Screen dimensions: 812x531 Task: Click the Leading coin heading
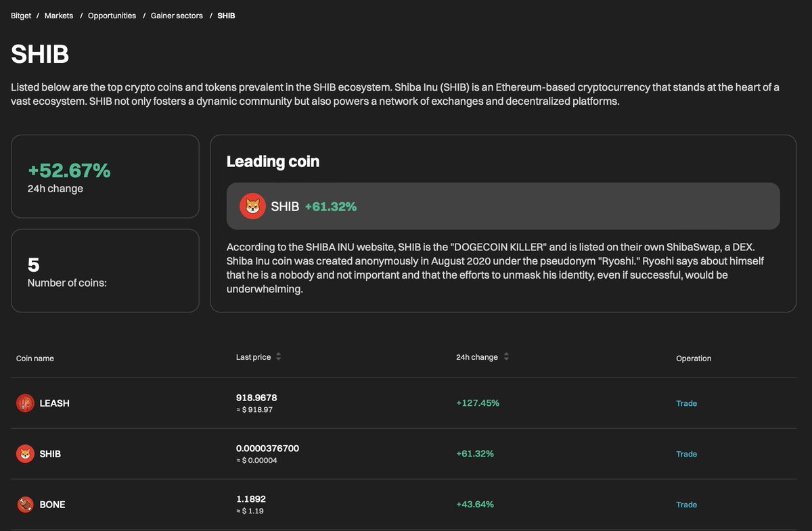(273, 162)
